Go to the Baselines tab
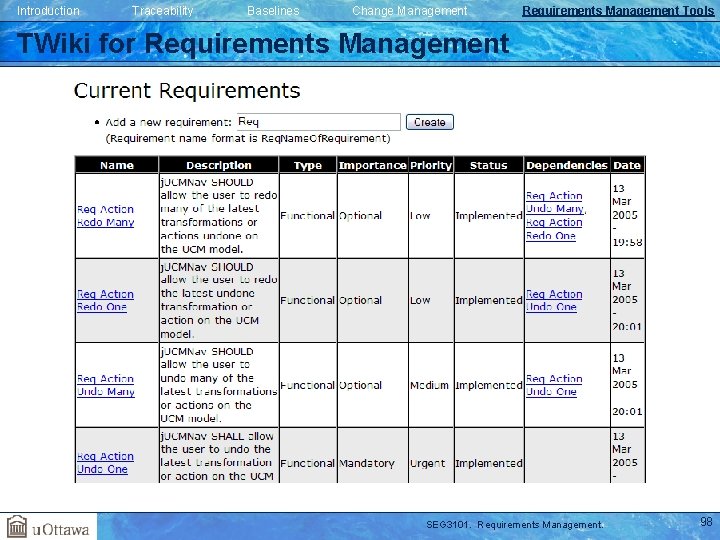 273,11
